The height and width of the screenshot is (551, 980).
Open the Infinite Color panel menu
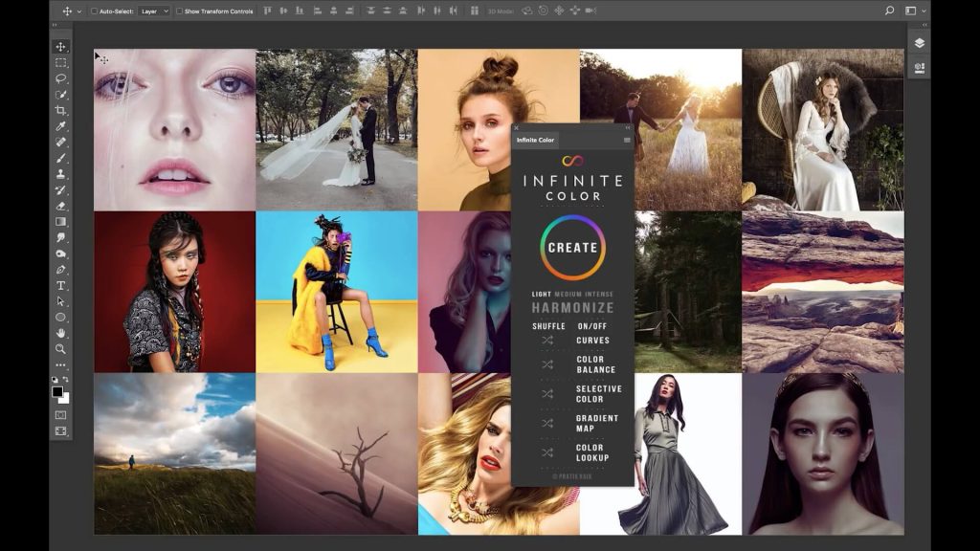tap(627, 141)
